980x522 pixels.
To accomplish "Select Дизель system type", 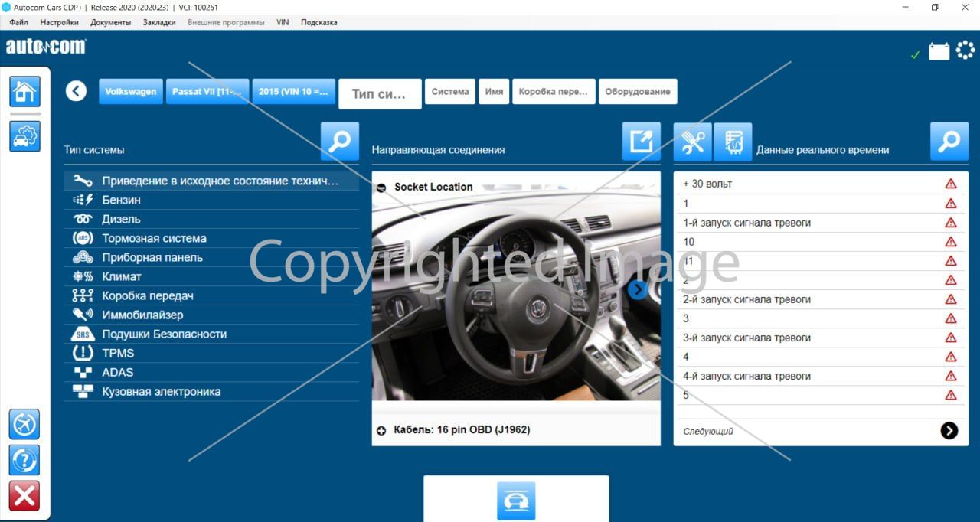I will coord(211,219).
